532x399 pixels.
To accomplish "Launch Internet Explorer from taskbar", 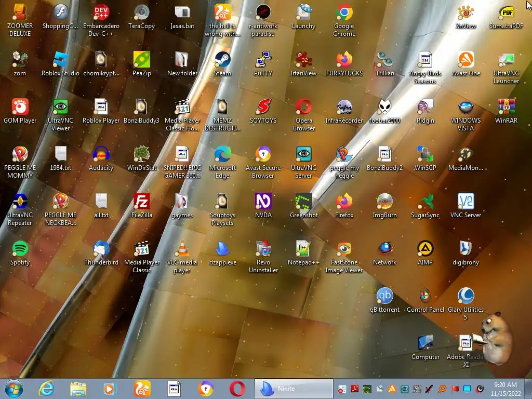I will [x=46, y=389].
